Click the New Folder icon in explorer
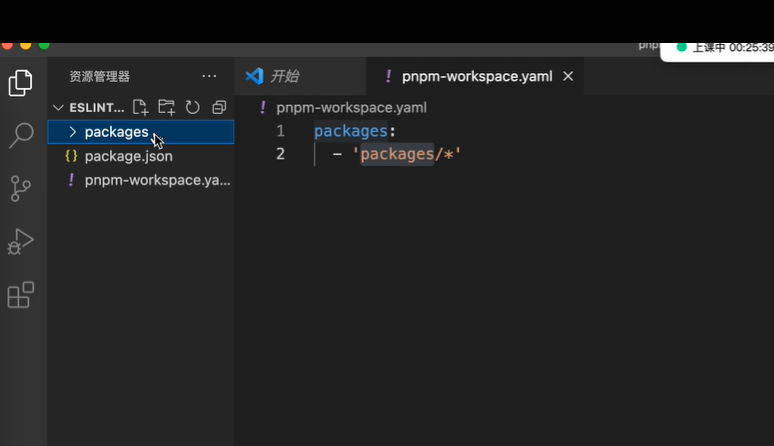Viewport: 774px width, 446px height. pos(166,107)
